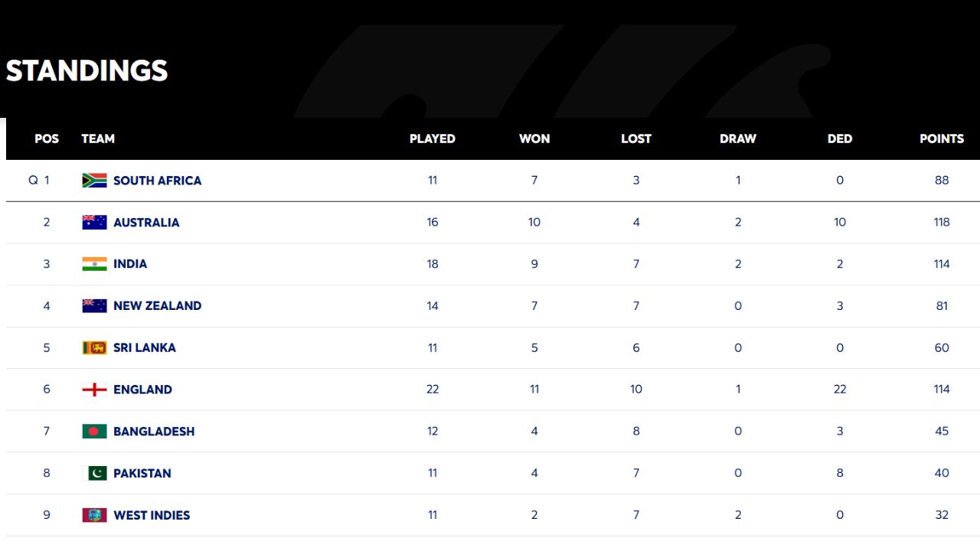Open the West Indies team link
Image resolution: width=980 pixels, height=551 pixels.
[x=152, y=515]
